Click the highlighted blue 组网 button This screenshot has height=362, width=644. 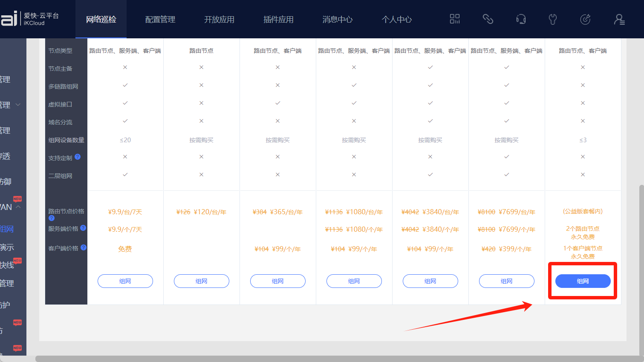click(x=583, y=281)
